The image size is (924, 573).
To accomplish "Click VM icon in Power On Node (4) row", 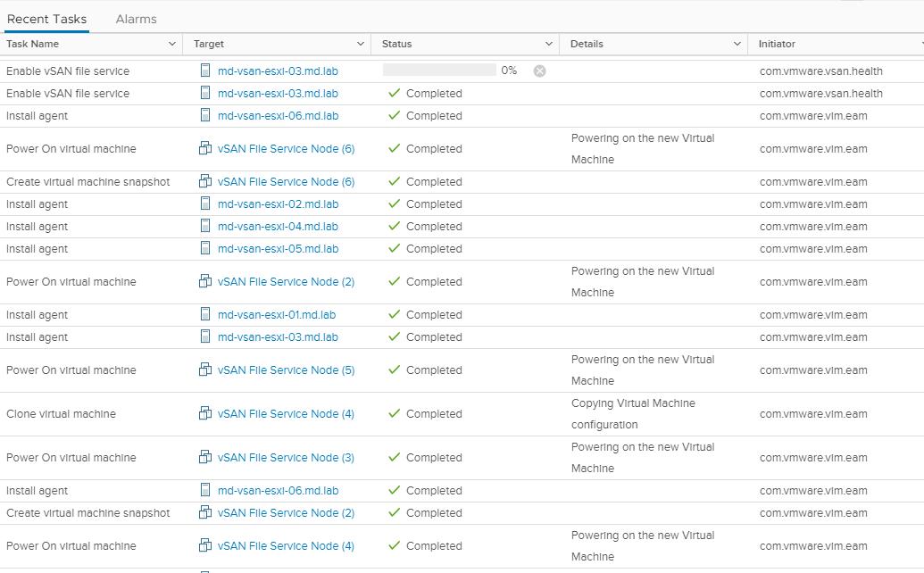I will point(205,545).
